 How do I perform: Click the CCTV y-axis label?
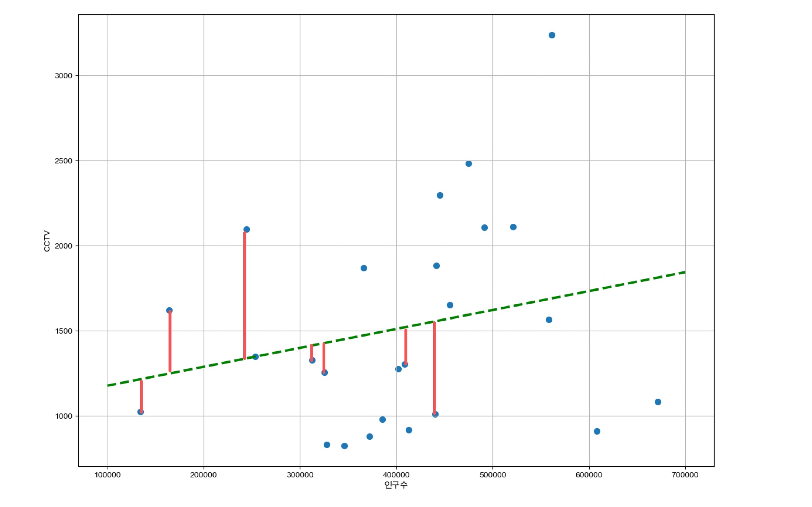(47, 241)
